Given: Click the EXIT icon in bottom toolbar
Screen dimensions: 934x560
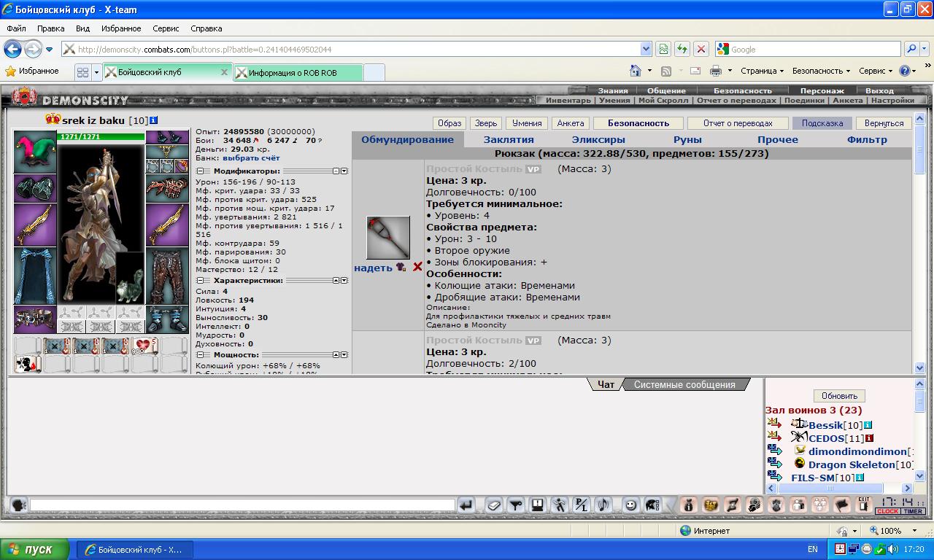Looking at the screenshot, I should click(864, 505).
